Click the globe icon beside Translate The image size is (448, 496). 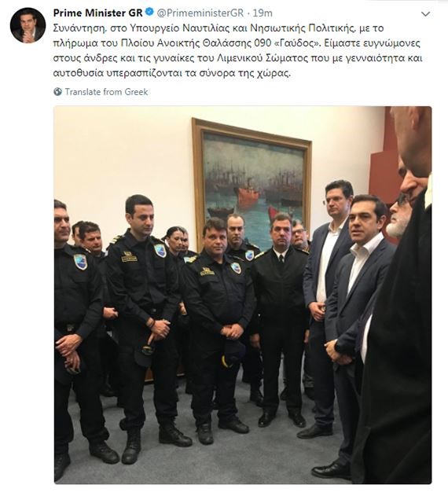click(x=57, y=92)
